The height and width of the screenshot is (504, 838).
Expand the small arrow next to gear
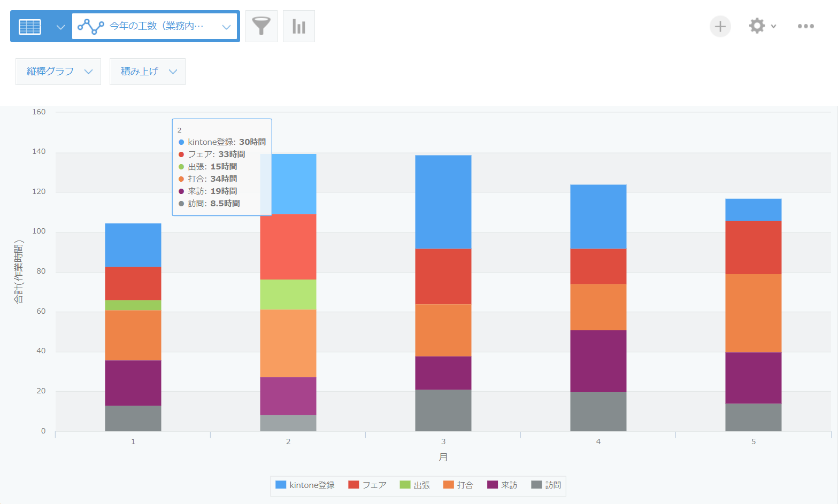point(773,26)
